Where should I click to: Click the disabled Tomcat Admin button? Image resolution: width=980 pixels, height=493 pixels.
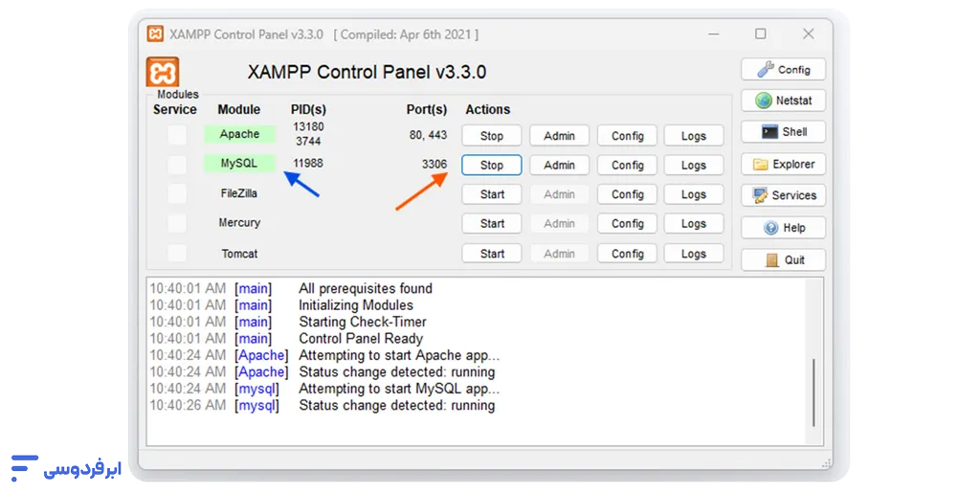click(x=559, y=254)
